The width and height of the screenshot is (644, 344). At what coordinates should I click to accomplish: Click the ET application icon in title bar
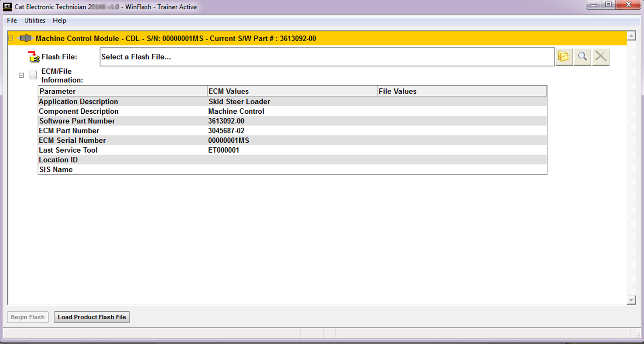[7, 7]
